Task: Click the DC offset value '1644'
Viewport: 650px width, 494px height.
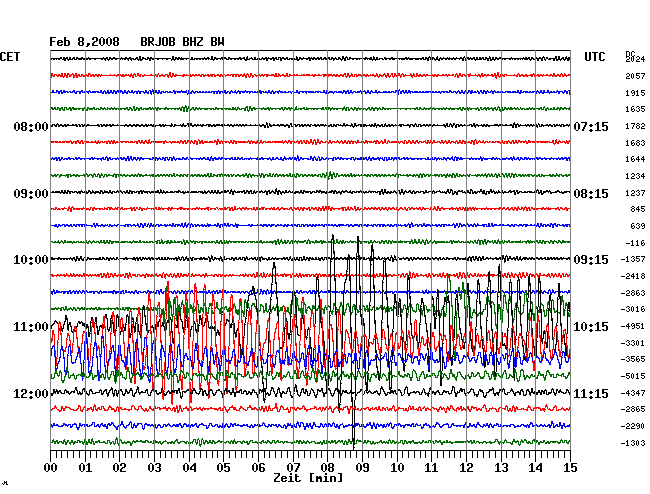Action: [635, 159]
